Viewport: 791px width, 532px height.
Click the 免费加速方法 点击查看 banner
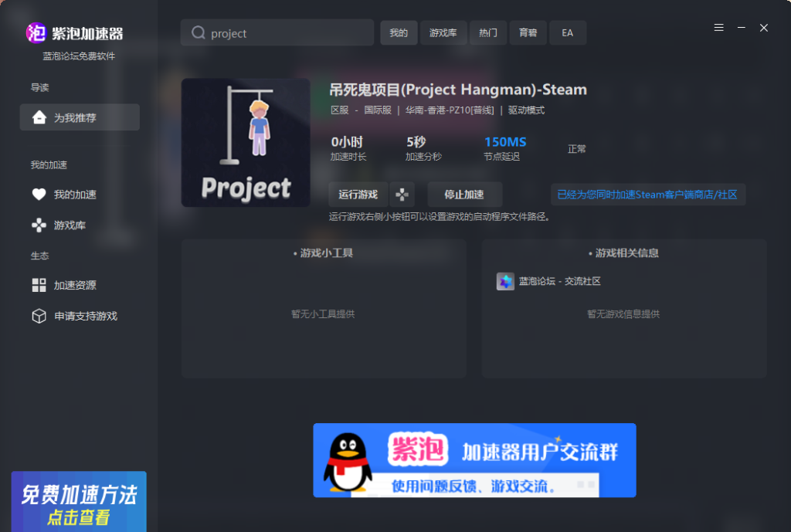tap(79, 501)
